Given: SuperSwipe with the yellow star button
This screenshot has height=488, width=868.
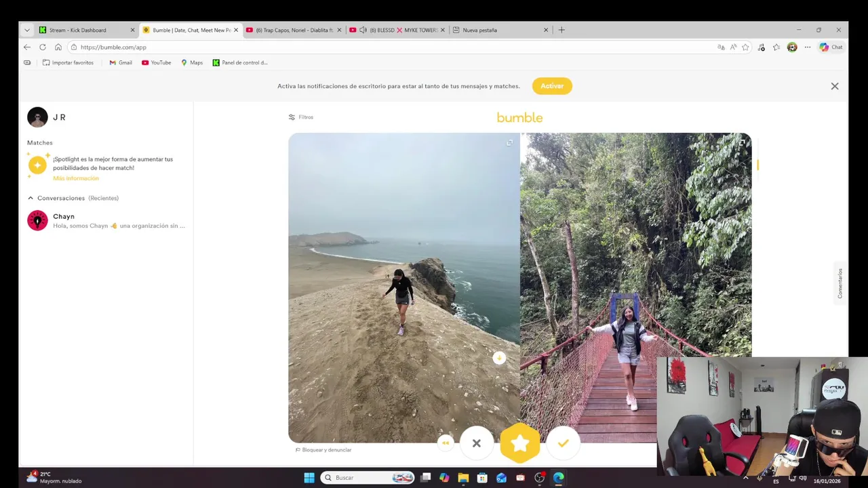Looking at the screenshot, I should point(520,443).
